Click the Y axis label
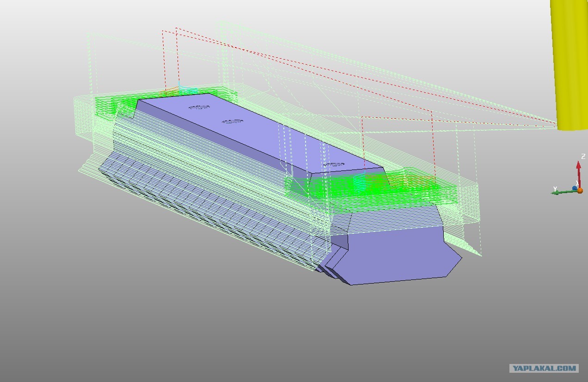The image size is (588, 382). tap(554, 189)
